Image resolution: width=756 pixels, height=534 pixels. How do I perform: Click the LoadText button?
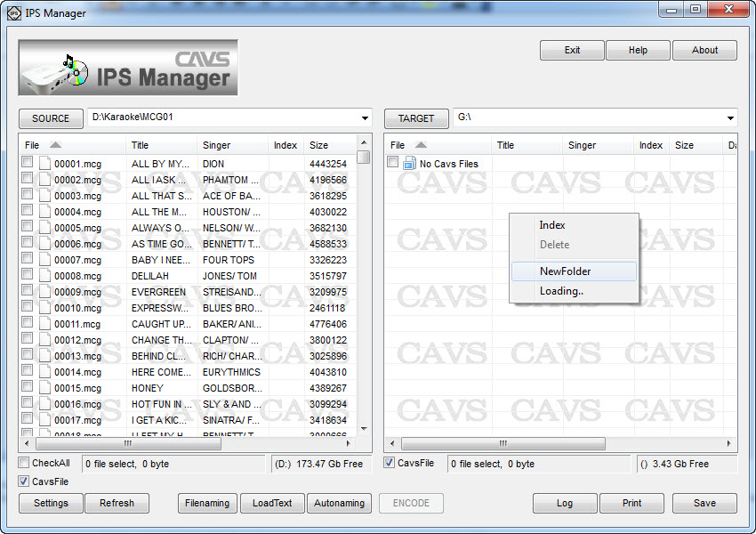[x=272, y=503]
